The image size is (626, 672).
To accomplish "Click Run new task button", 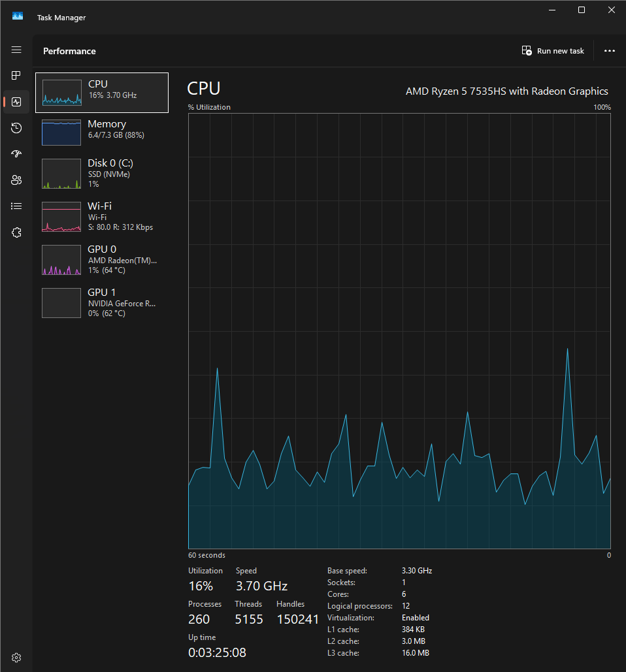I will (553, 51).
